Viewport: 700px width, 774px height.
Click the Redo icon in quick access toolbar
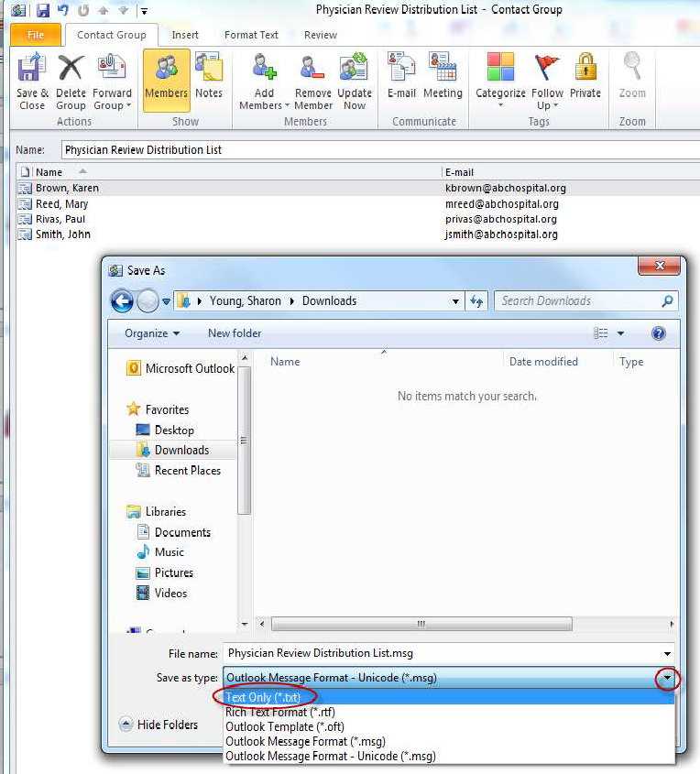83,10
